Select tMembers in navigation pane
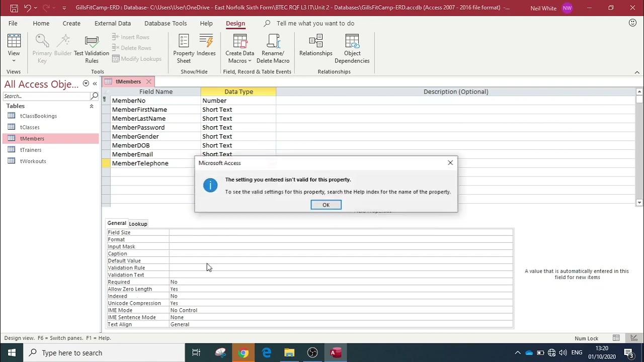The image size is (644, 362). (x=32, y=138)
